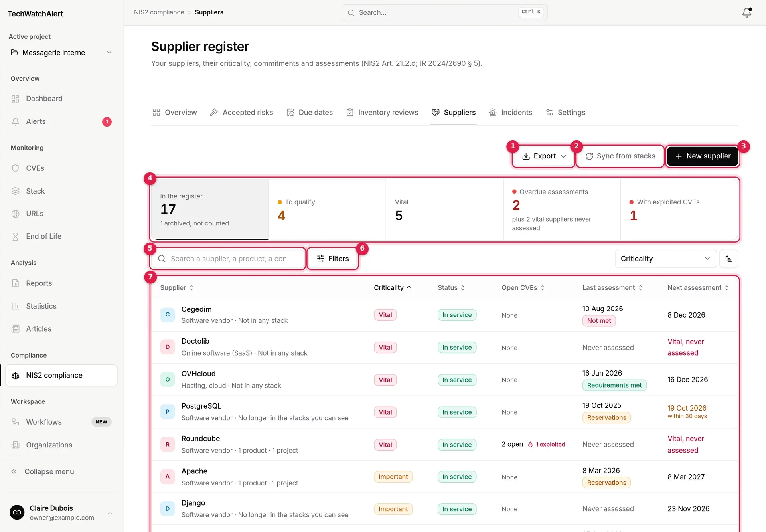Open Workflows in the sidebar
Screen dimensions: 766x532
coord(61,422)
